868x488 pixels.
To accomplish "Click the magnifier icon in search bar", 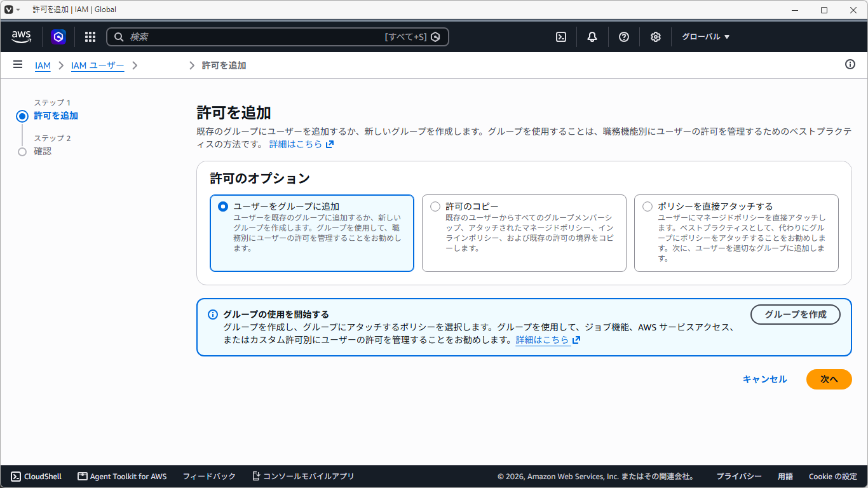I will (119, 37).
